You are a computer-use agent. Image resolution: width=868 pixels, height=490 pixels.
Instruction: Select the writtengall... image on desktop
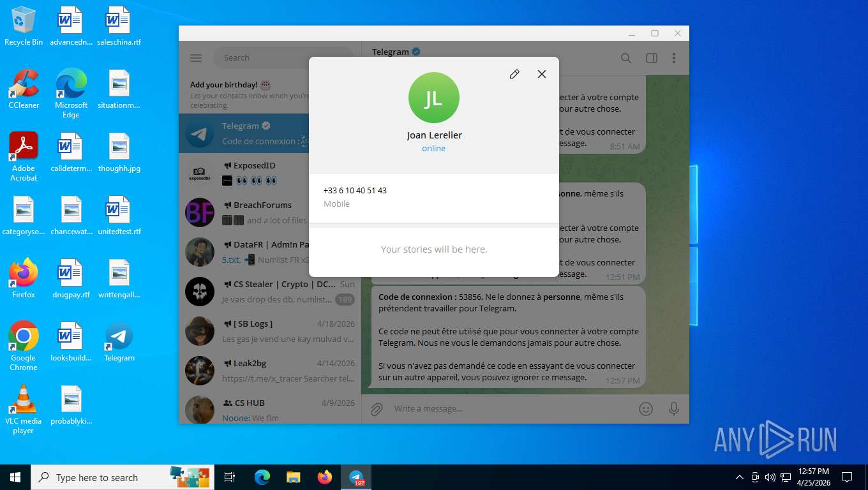click(x=119, y=279)
